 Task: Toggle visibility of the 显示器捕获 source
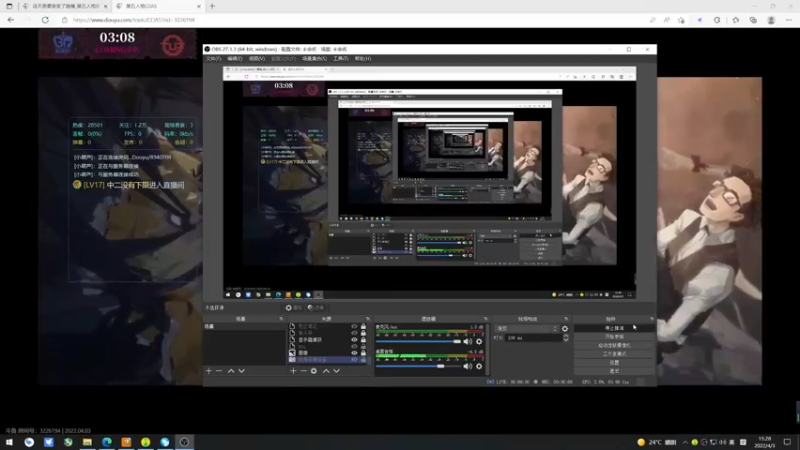(354, 340)
